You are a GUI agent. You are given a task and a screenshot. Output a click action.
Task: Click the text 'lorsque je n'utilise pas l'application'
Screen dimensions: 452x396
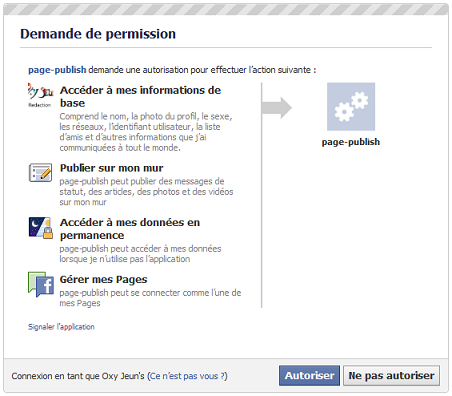point(125,259)
